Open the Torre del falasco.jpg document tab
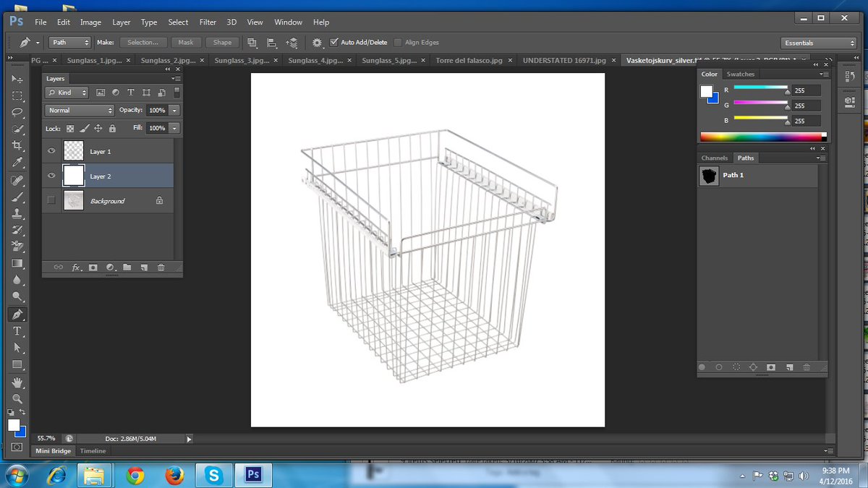Viewport: 868px width, 488px height. (x=469, y=61)
